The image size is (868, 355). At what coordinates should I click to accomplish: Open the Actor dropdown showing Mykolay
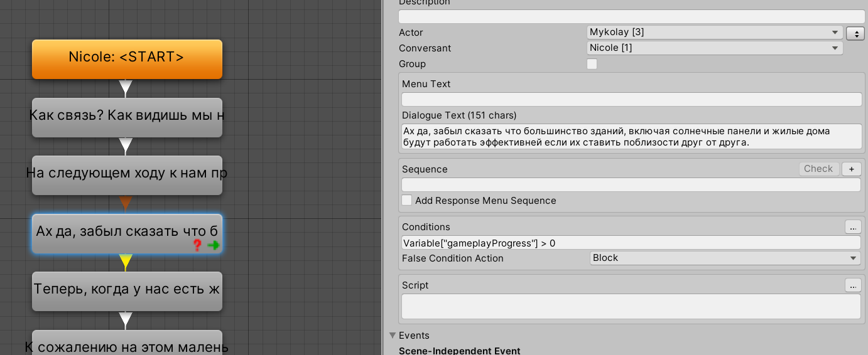click(715, 32)
